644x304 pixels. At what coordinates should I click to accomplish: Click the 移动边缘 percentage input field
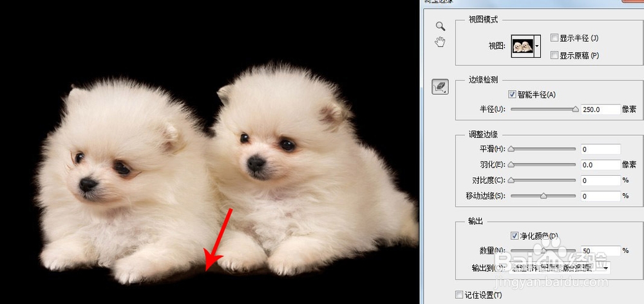(600, 196)
